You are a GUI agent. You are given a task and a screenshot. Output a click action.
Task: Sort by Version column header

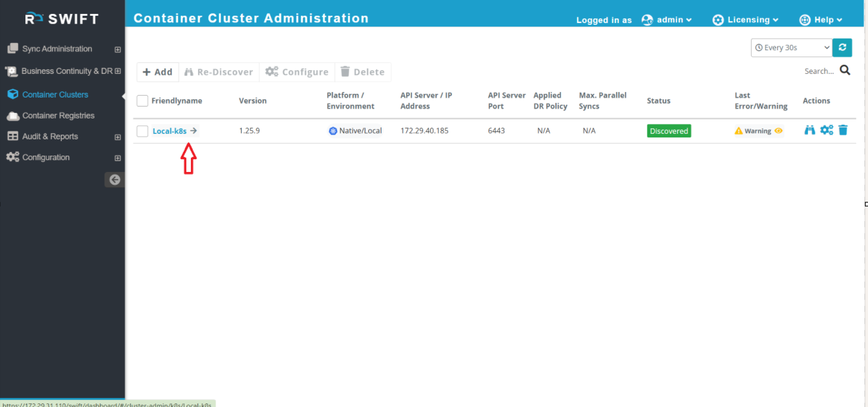(x=253, y=101)
